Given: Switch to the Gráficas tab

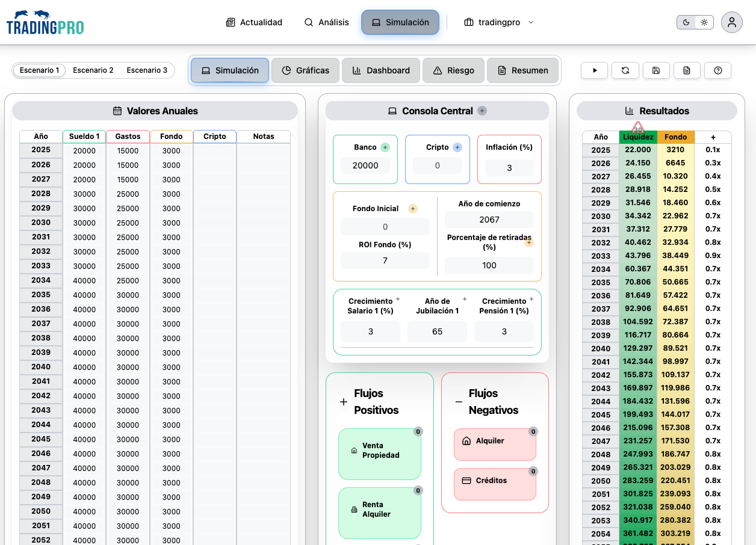Looking at the screenshot, I should click(306, 70).
